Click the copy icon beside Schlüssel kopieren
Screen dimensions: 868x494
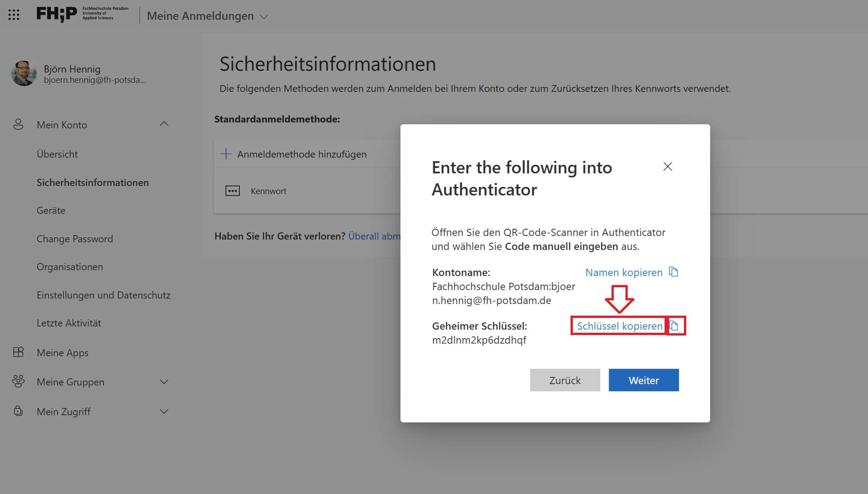click(x=674, y=326)
